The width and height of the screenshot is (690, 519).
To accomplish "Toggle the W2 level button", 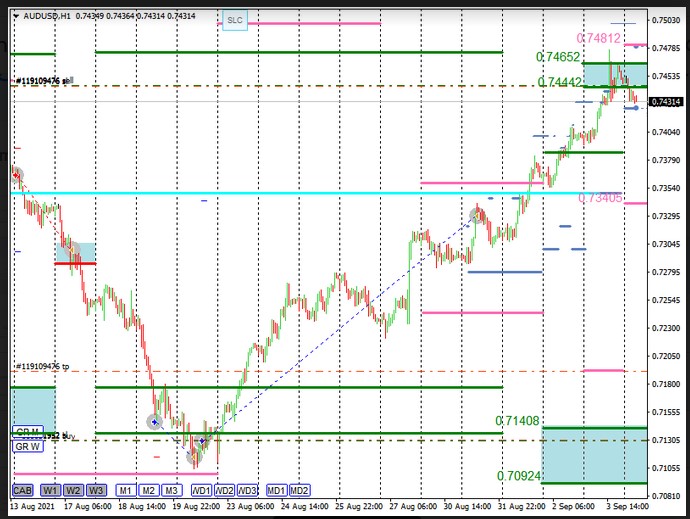I will point(72,490).
